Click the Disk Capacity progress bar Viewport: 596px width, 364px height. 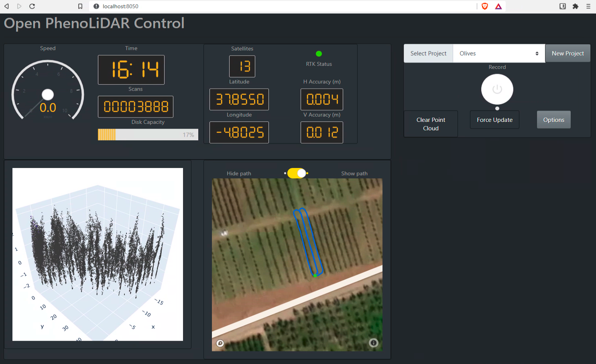(x=148, y=135)
